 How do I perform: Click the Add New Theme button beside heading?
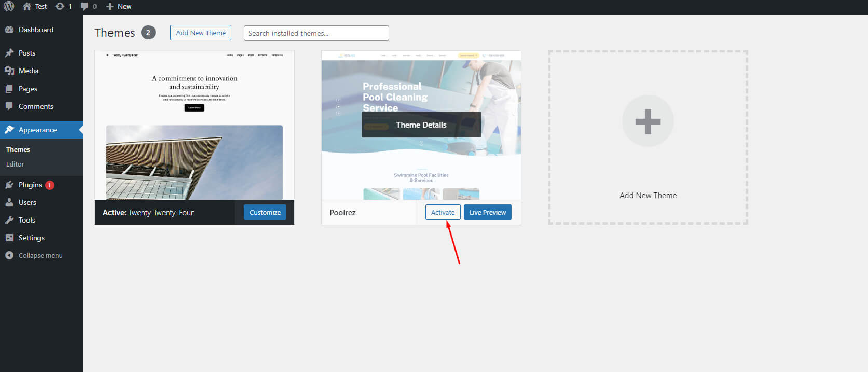coord(201,33)
